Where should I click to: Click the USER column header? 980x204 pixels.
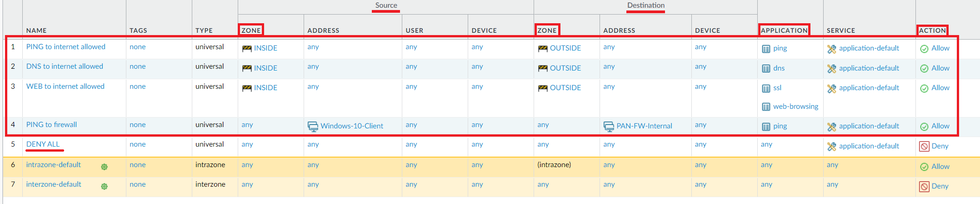coord(415,31)
